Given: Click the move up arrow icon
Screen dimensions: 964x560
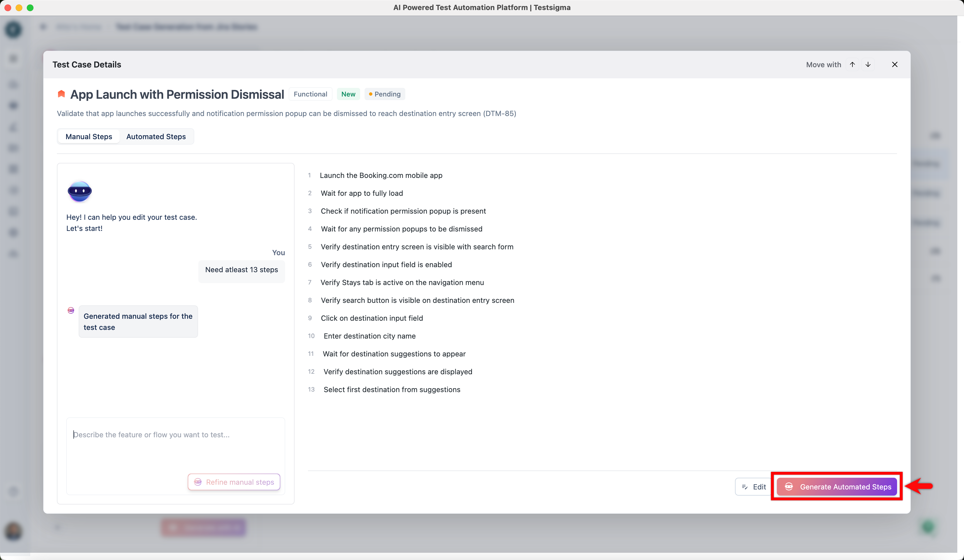Looking at the screenshot, I should coord(852,64).
